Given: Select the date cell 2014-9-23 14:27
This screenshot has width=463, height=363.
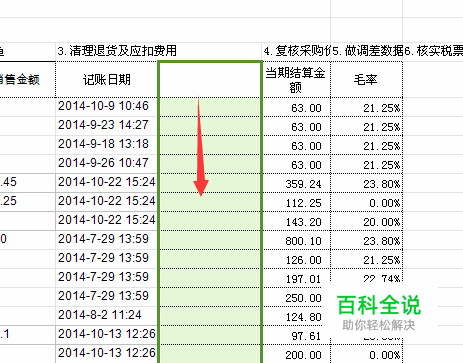Looking at the screenshot, I should pos(106,126).
